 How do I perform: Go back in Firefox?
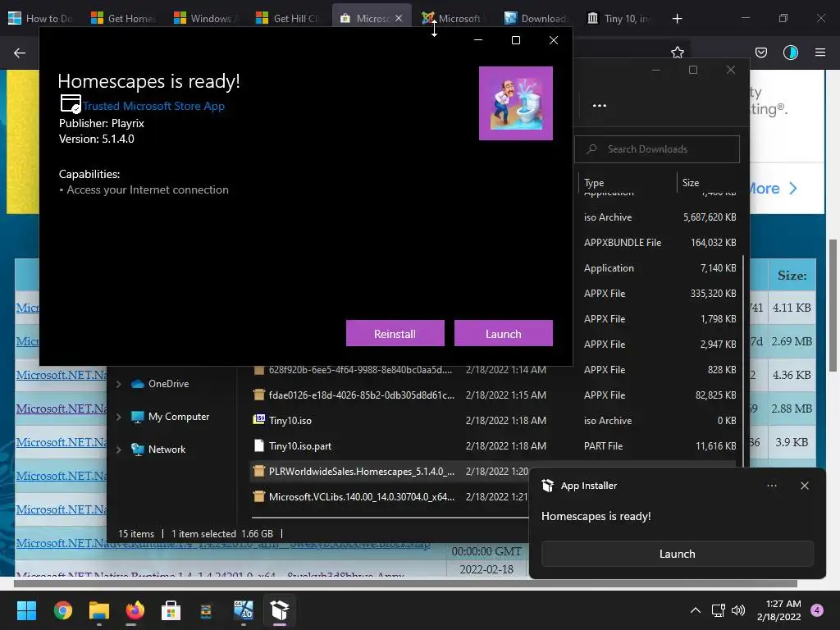(20, 52)
